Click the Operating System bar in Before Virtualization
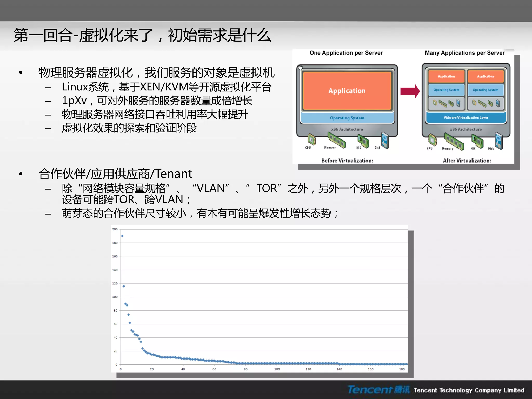Screen dimensions: 532x399 [347, 118]
